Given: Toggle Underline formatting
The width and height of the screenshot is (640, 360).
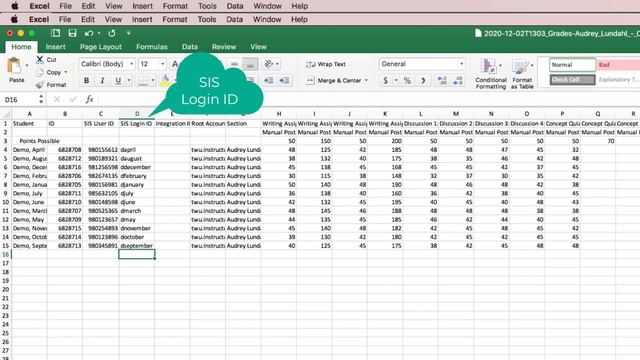Looking at the screenshot, I should [x=118, y=81].
